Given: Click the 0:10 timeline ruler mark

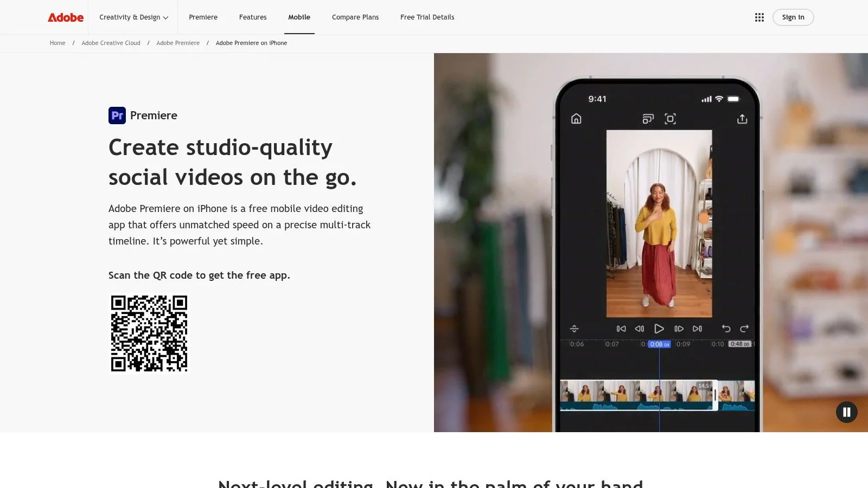Looking at the screenshot, I should pos(718,344).
